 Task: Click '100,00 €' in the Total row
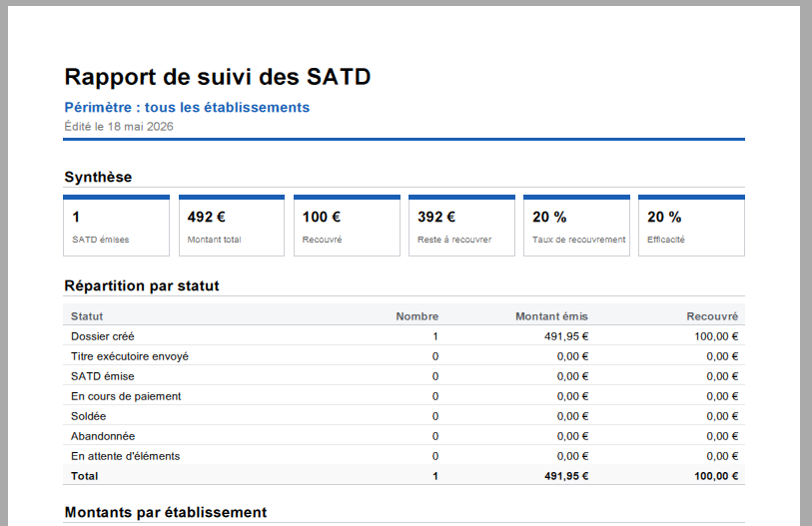(716, 476)
